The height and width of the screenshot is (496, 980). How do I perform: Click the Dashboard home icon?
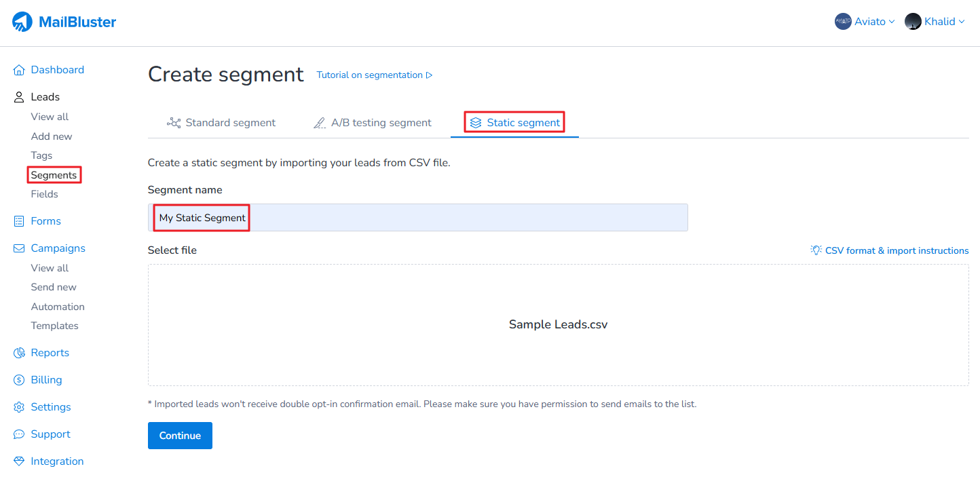click(19, 70)
